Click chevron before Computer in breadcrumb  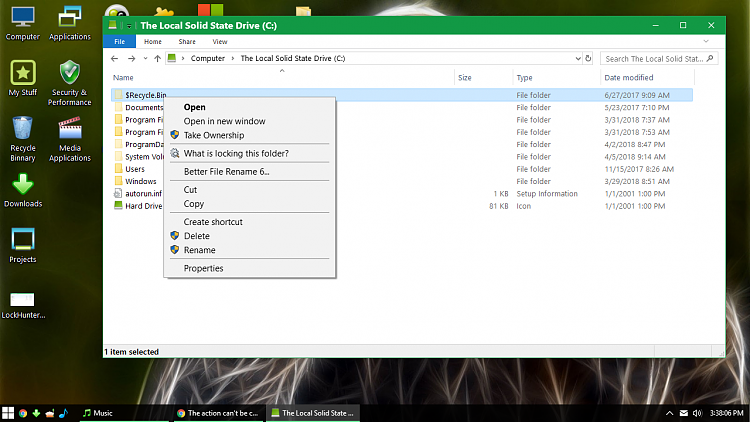[x=183, y=58]
